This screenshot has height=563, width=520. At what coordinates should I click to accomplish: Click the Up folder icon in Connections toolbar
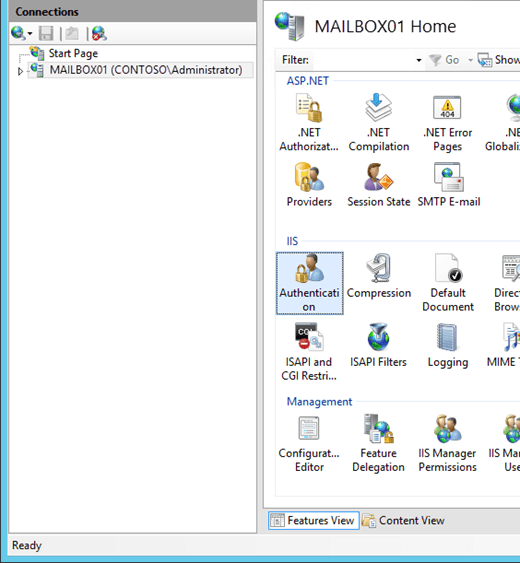click(x=72, y=33)
